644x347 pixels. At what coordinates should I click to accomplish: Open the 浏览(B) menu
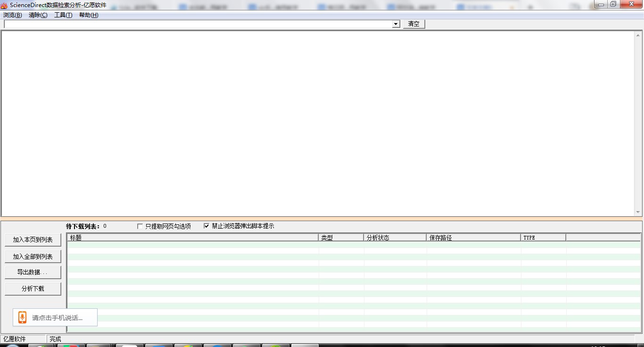13,15
